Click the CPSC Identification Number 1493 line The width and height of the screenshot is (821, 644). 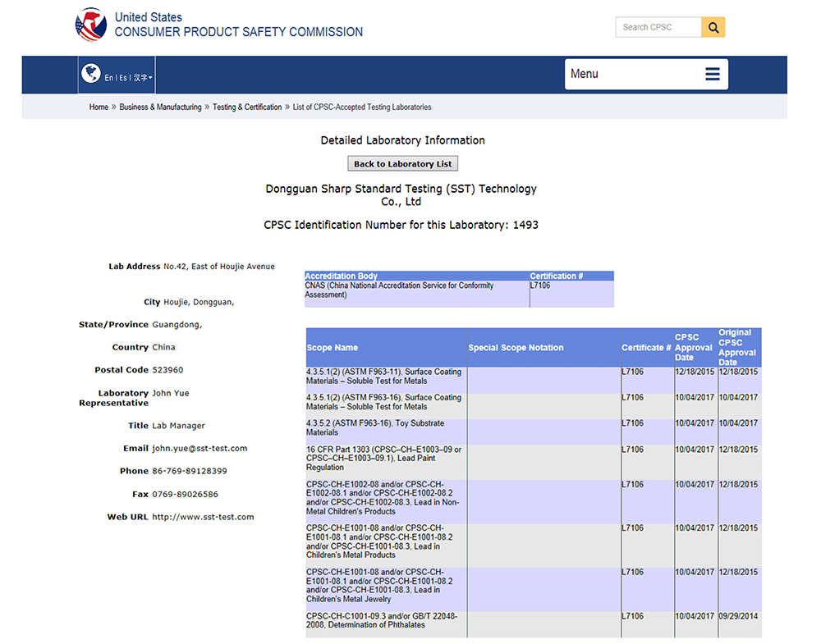[401, 225]
